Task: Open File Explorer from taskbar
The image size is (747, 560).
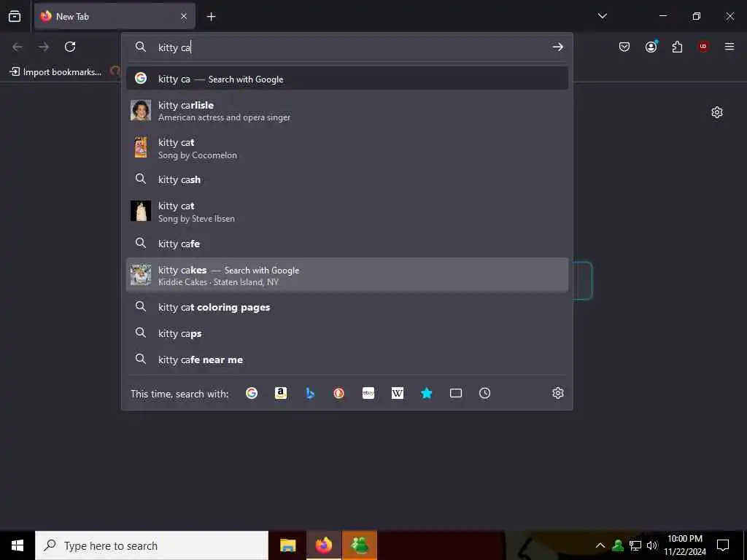Action: click(x=287, y=545)
